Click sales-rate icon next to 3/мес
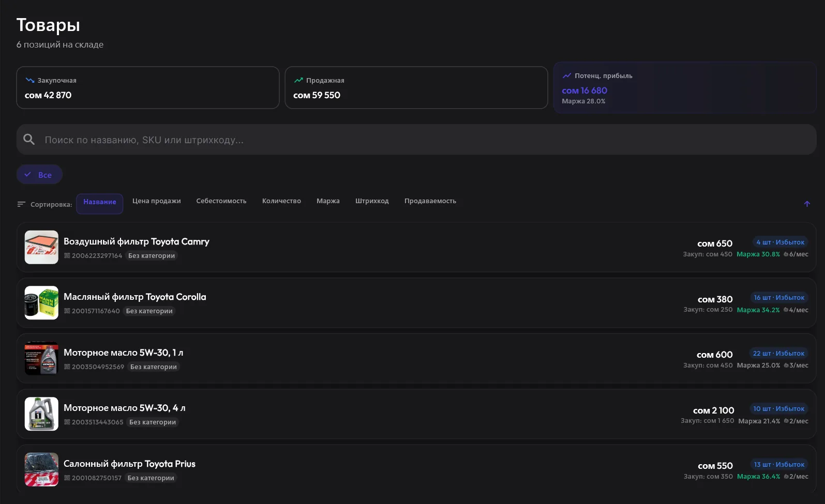The height and width of the screenshot is (504, 825). [x=786, y=365]
